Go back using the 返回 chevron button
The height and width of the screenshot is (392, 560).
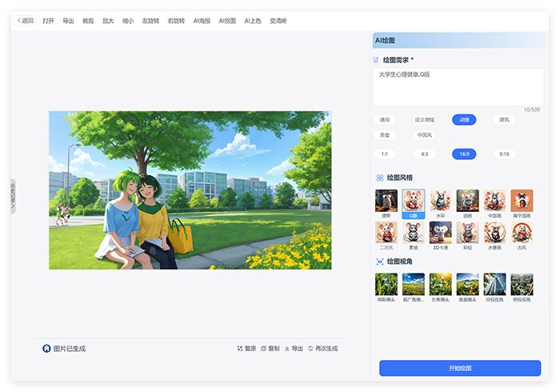pos(26,21)
